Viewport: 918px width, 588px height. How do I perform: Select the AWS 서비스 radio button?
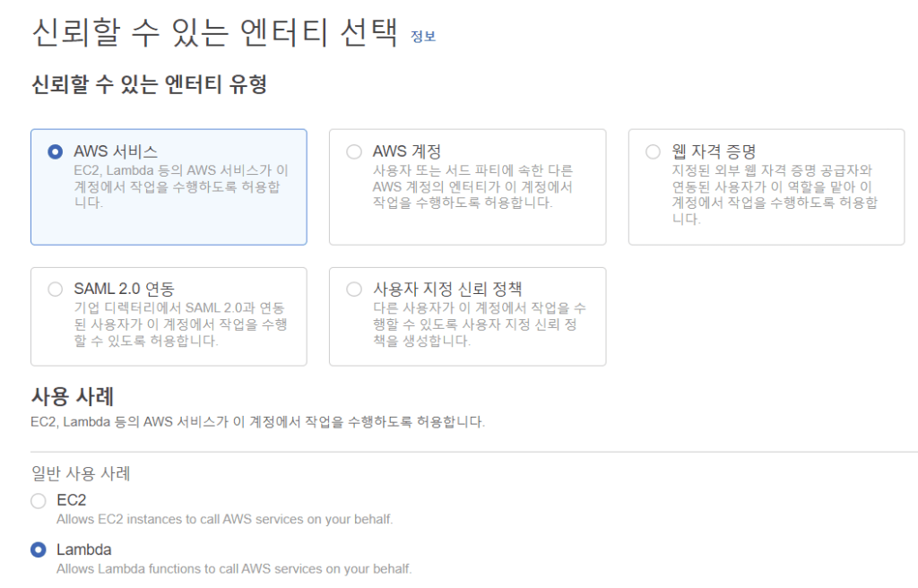(x=56, y=152)
